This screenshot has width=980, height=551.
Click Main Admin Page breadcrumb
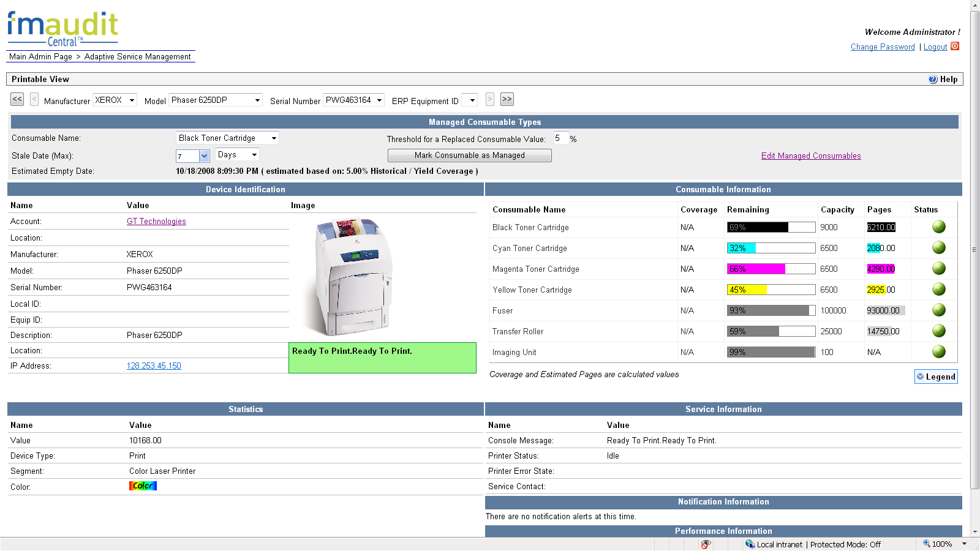coord(40,57)
